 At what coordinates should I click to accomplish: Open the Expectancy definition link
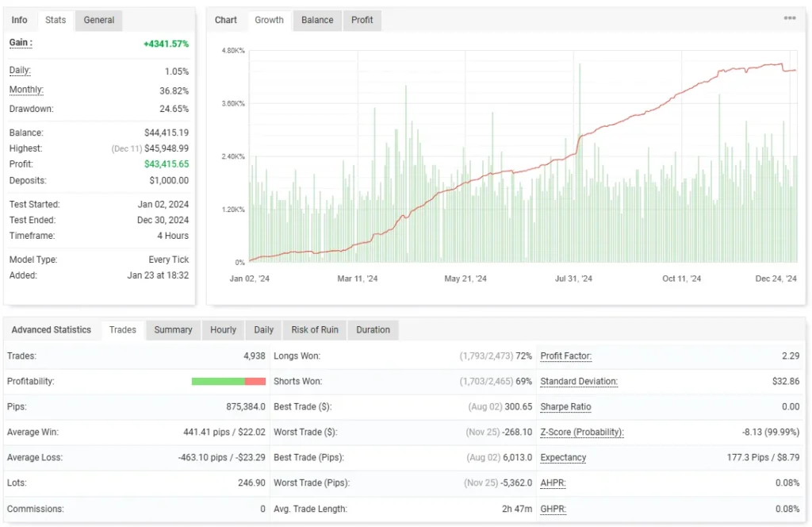[x=563, y=457]
